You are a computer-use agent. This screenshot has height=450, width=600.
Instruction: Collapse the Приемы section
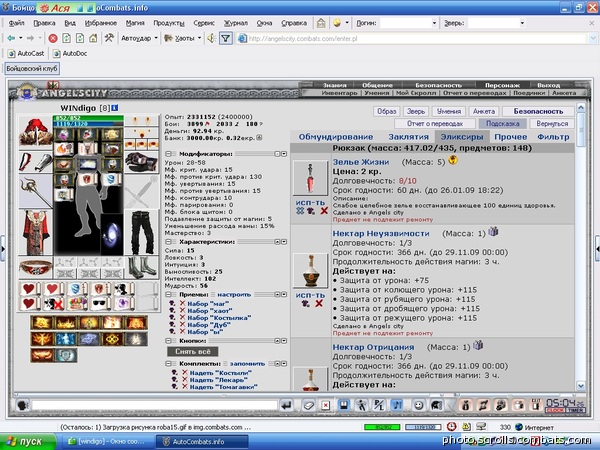point(168,295)
